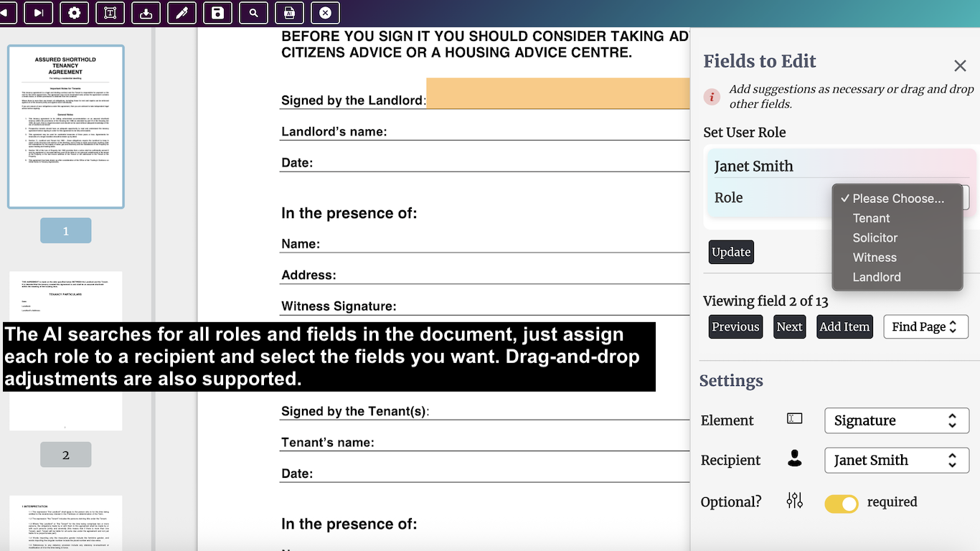The height and width of the screenshot is (551, 980).
Task: Select the text box tool
Action: click(110, 13)
